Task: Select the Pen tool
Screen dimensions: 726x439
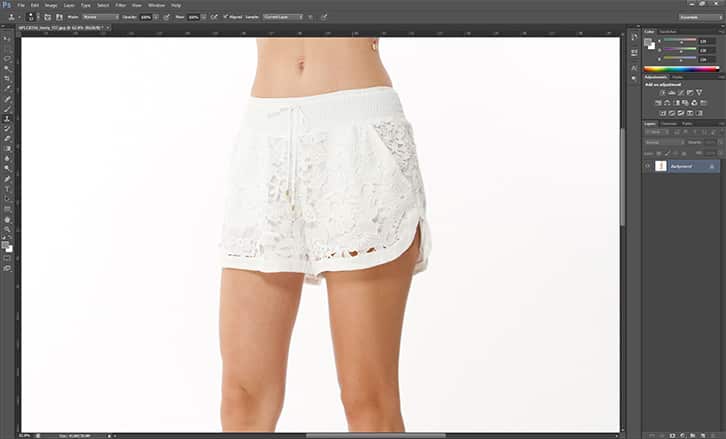Action: pyautogui.click(x=8, y=179)
